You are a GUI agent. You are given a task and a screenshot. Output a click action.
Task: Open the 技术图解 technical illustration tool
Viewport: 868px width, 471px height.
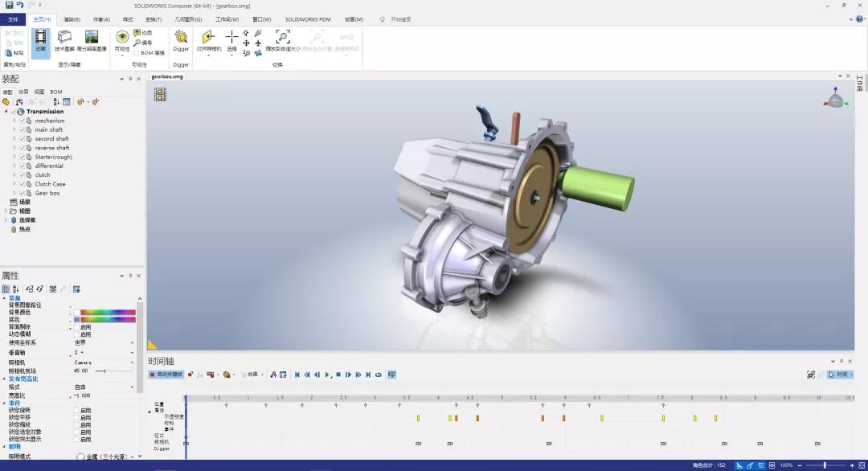[x=64, y=41]
